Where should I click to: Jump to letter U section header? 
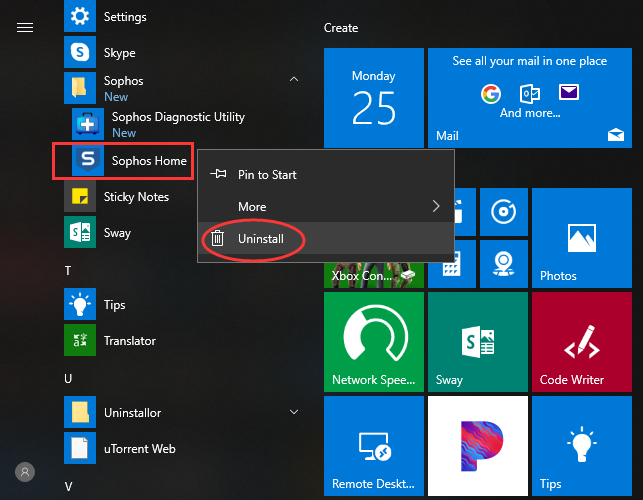[x=68, y=379]
